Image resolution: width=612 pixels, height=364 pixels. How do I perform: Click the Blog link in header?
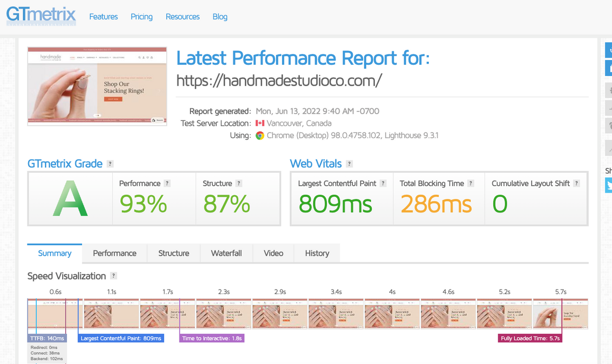pyautogui.click(x=220, y=17)
